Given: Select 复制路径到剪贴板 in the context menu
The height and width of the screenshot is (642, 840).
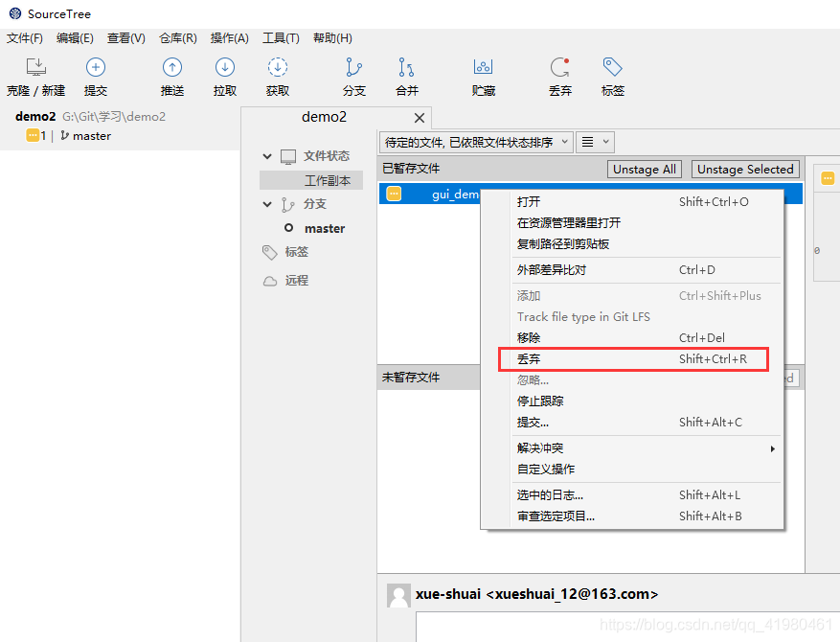Looking at the screenshot, I should click(632, 244).
